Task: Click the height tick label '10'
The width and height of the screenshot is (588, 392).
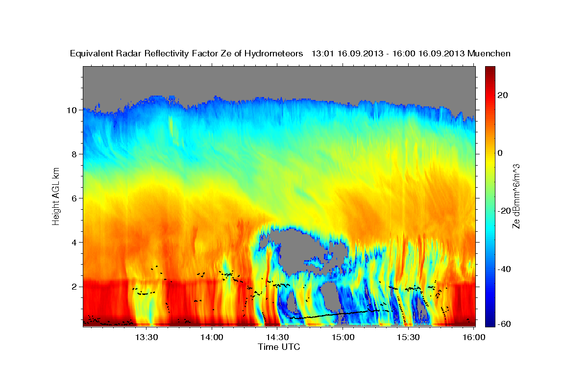Action: [x=72, y=110]
